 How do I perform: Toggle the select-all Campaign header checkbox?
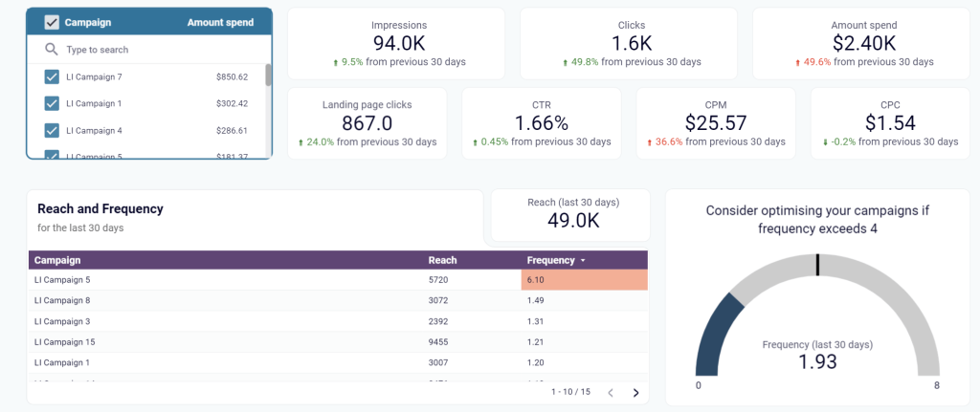(52, 23)
